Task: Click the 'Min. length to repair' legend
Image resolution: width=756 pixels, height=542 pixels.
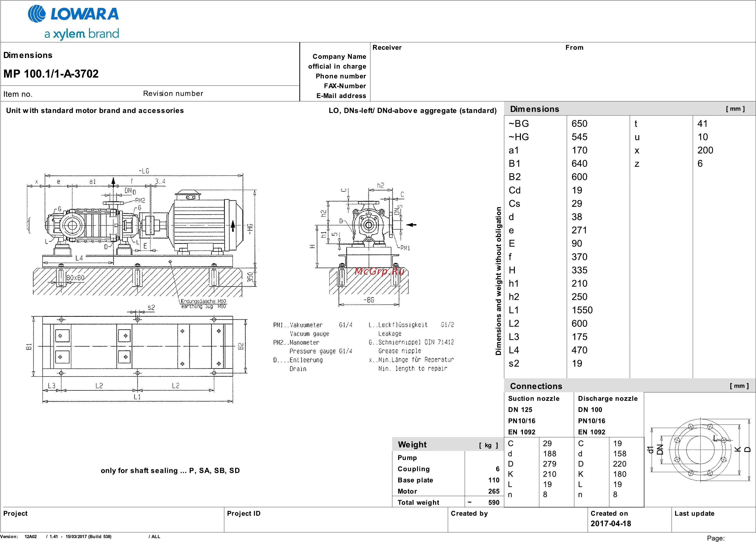Action: [413, 368]
